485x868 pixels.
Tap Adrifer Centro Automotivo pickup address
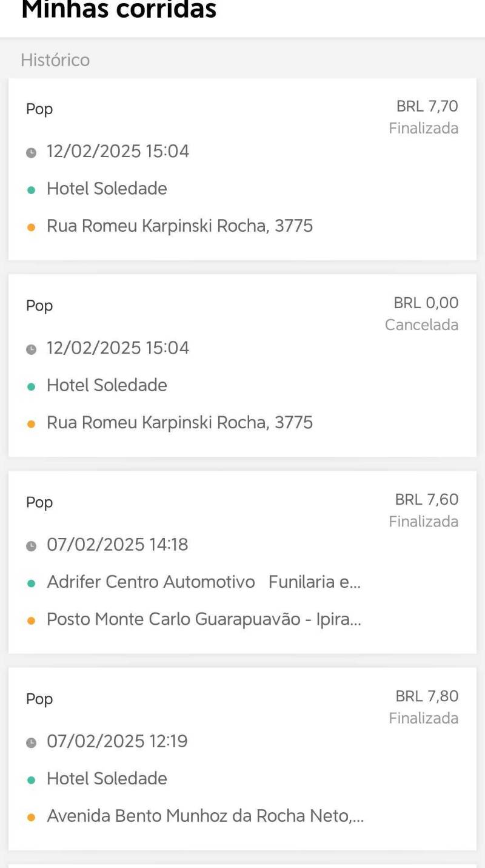pyautogui.click(x=203, y=582)
